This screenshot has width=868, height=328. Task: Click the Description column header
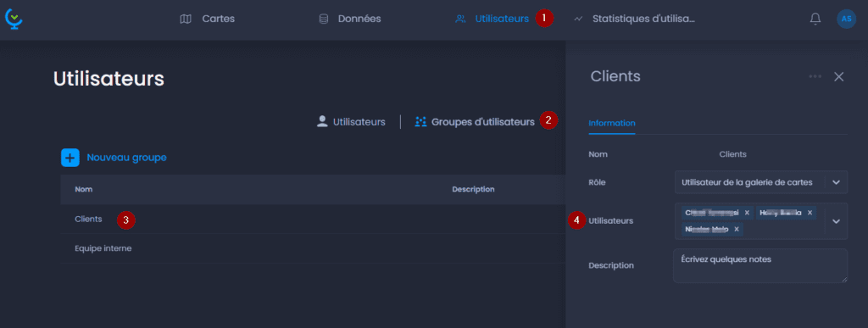(473, 189)
